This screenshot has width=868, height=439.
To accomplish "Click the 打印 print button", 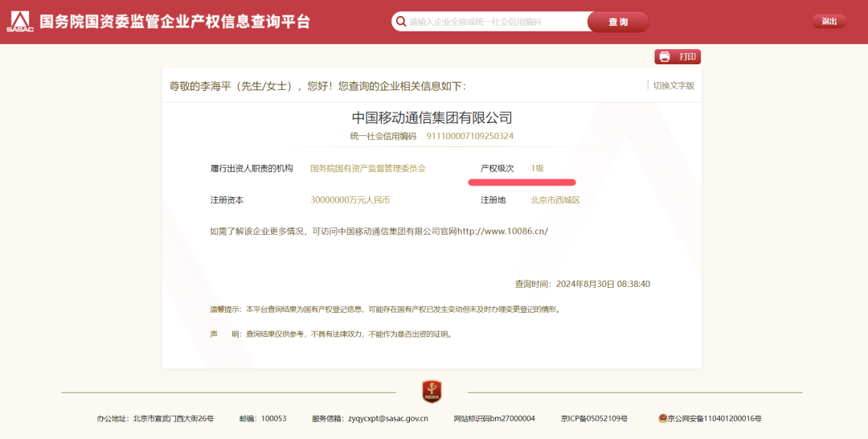I will tap(678, 56).
